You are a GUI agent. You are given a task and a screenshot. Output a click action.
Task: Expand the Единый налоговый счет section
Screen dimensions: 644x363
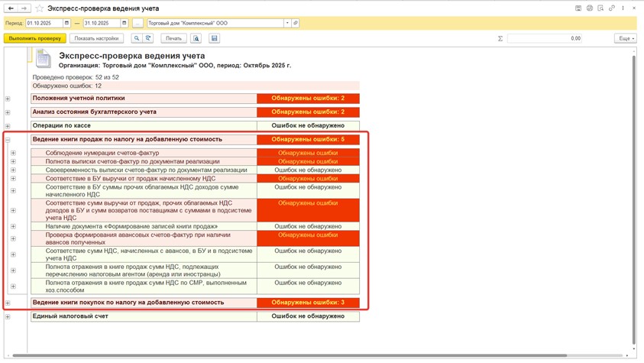click(x=8, y=316)
